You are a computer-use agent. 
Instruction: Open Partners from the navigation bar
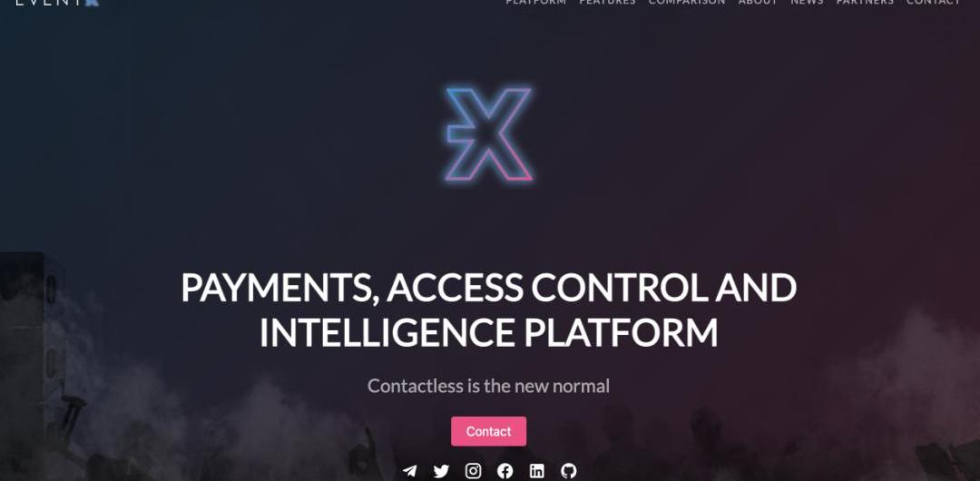tap(865, 2)
